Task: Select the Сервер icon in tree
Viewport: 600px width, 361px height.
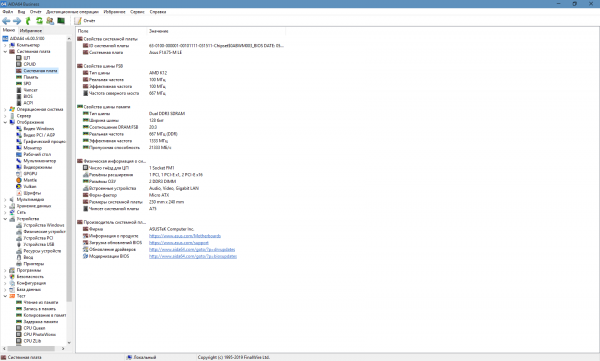Action: point(12,116)
